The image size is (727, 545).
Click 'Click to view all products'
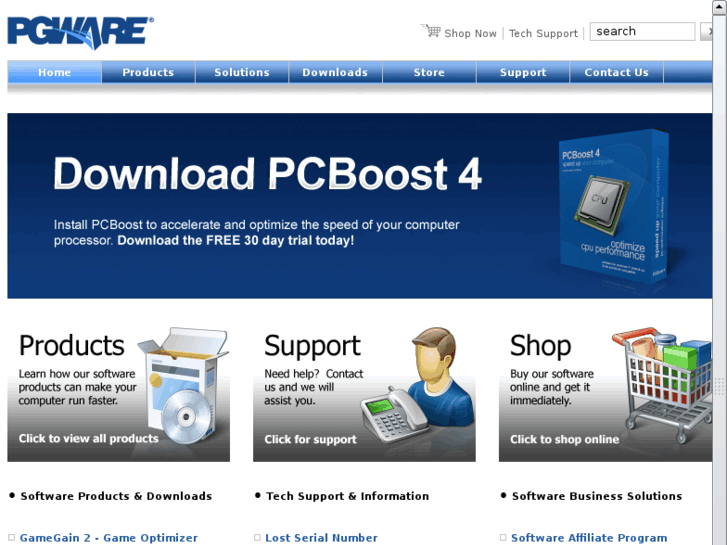(89, 438)
